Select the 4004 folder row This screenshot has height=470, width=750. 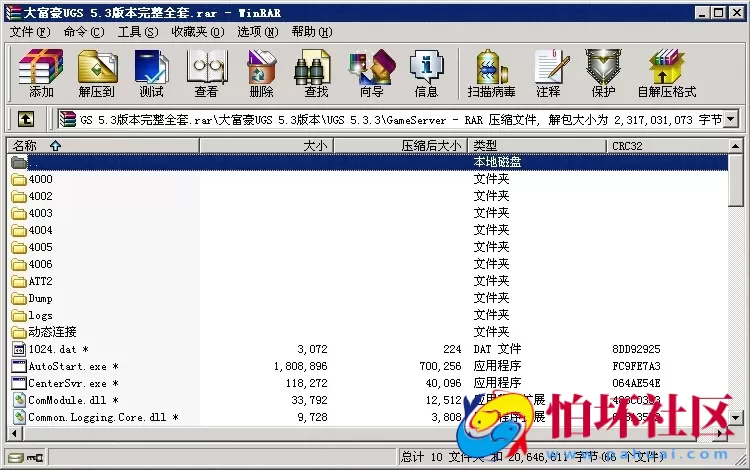(x=367, y=230)
